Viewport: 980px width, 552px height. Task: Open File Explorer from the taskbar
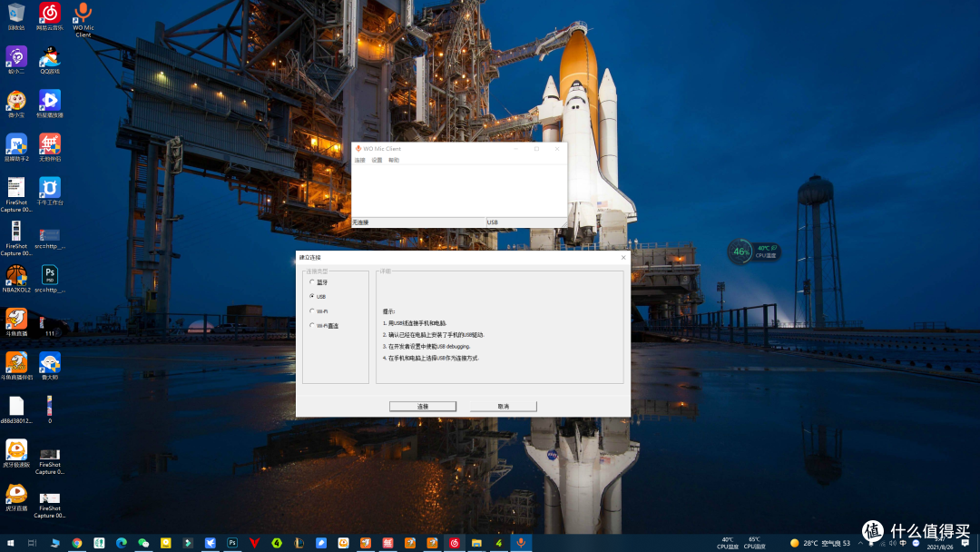(x=477, y=543)
